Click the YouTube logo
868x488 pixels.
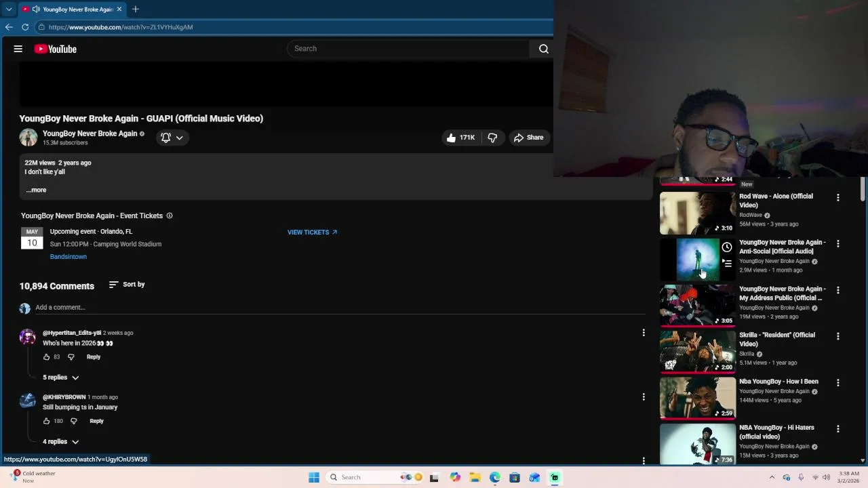point(55,49)
